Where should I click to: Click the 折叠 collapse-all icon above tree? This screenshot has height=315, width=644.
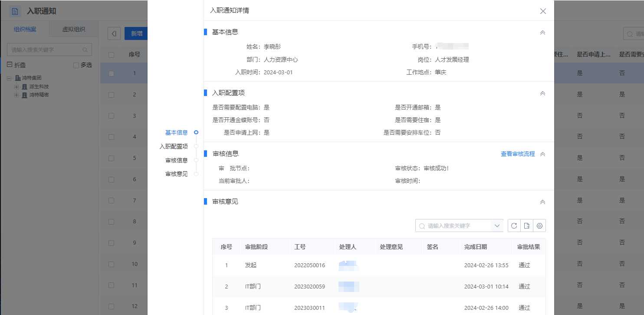[10, 65]
